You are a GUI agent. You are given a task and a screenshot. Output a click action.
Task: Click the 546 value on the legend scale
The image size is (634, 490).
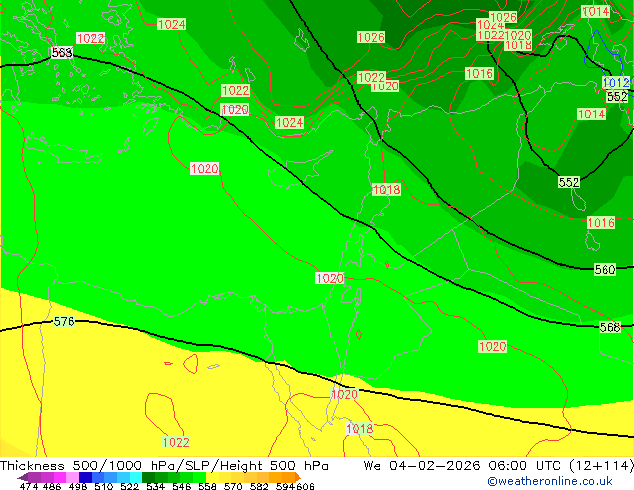181,486
